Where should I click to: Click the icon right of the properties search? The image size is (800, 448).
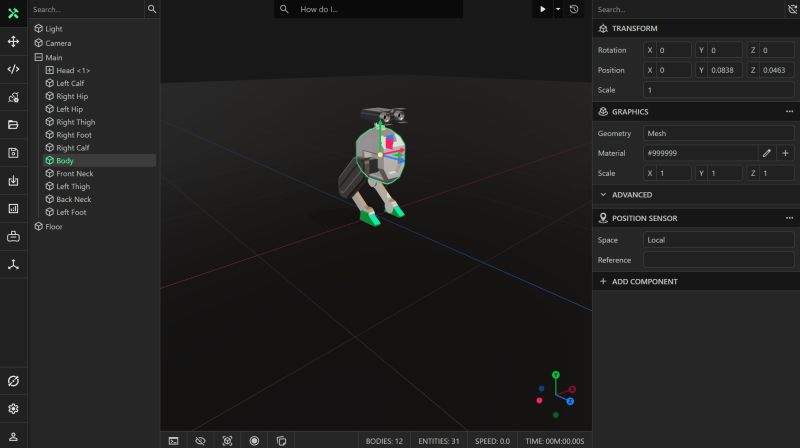coord(792,9)
